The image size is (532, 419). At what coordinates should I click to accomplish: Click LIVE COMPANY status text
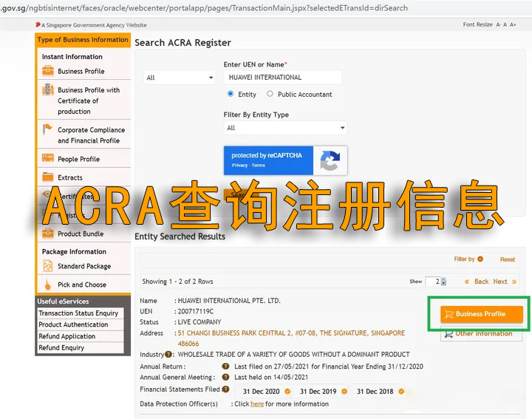199,322
